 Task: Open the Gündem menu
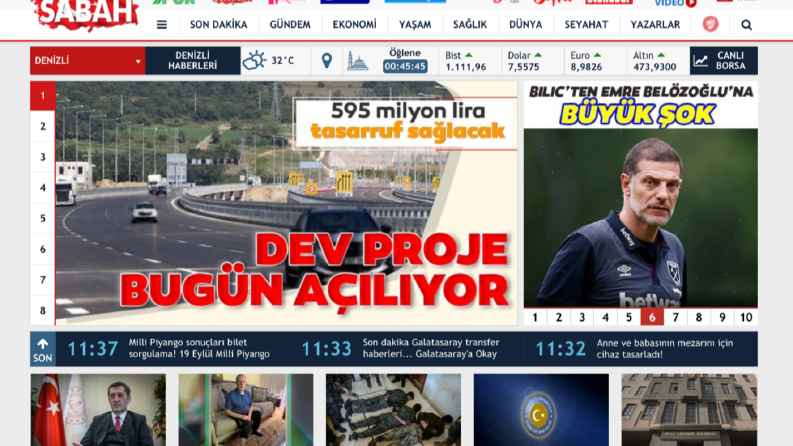click(290, 24)
